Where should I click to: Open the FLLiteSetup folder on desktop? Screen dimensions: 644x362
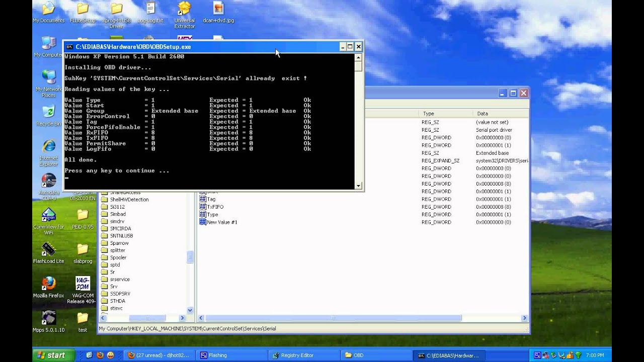pyautogui.click(x=83, y=13)
